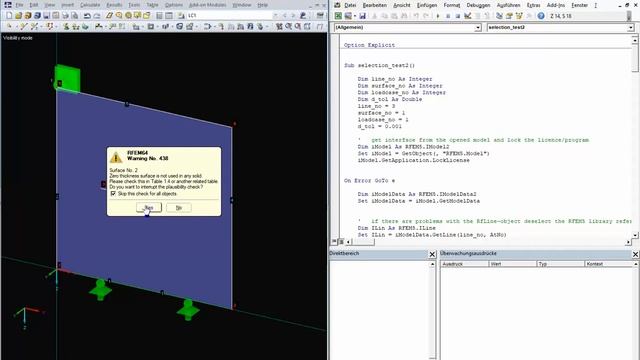Open the Results menu in RFEM

[x=114, y=5]
